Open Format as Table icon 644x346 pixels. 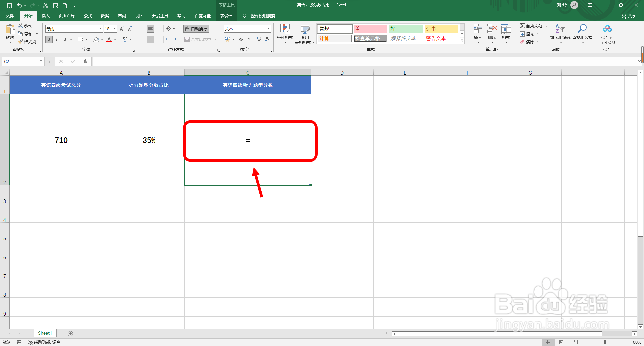tap(305, 29)
